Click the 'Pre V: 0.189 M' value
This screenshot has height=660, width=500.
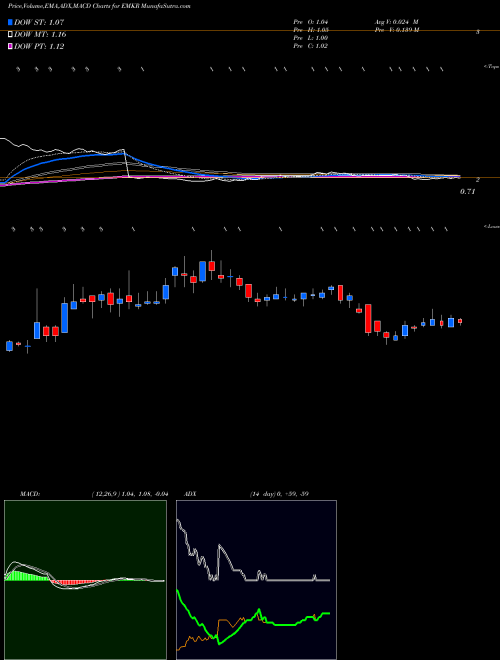(x=396, y=30)
